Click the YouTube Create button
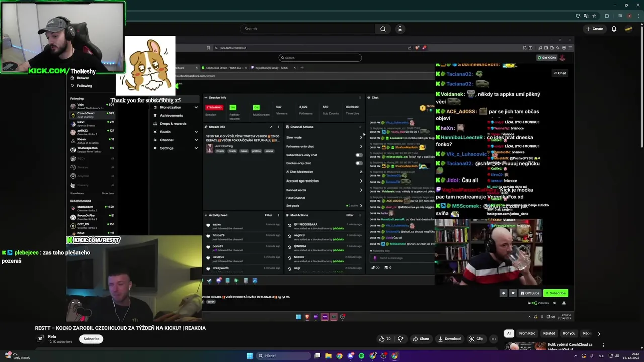This screenshot has width=644, height=362. click(x=594, y=29)
